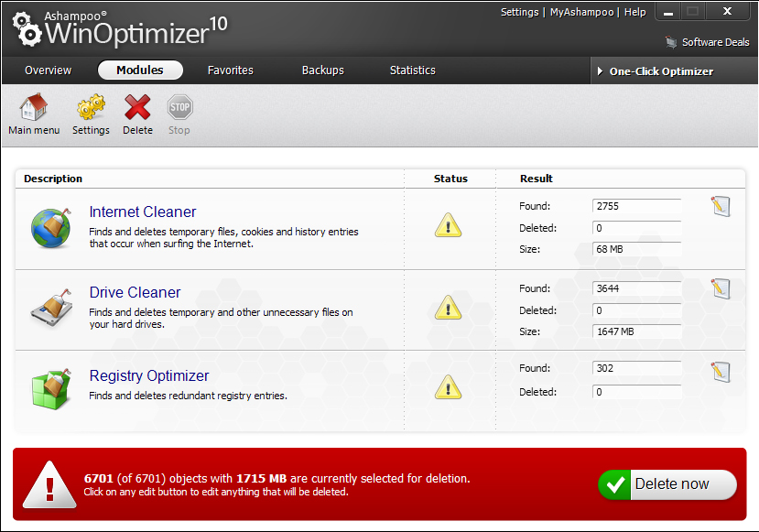759x532 pixels.
Task: Click the Drive Cleaner Found count field
Action: coord(636,288)
